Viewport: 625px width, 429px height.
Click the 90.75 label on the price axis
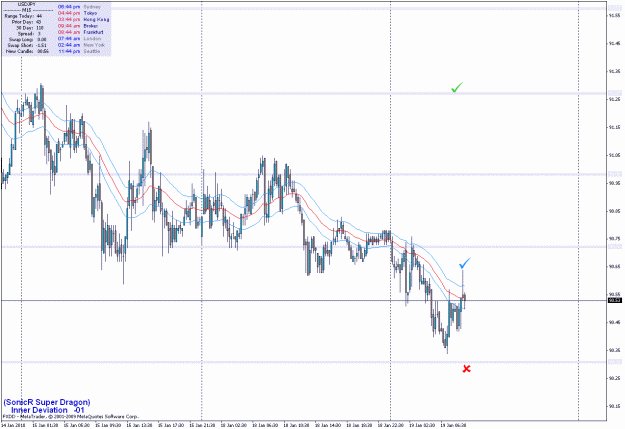pyautogui.click(x=614, y=238)
